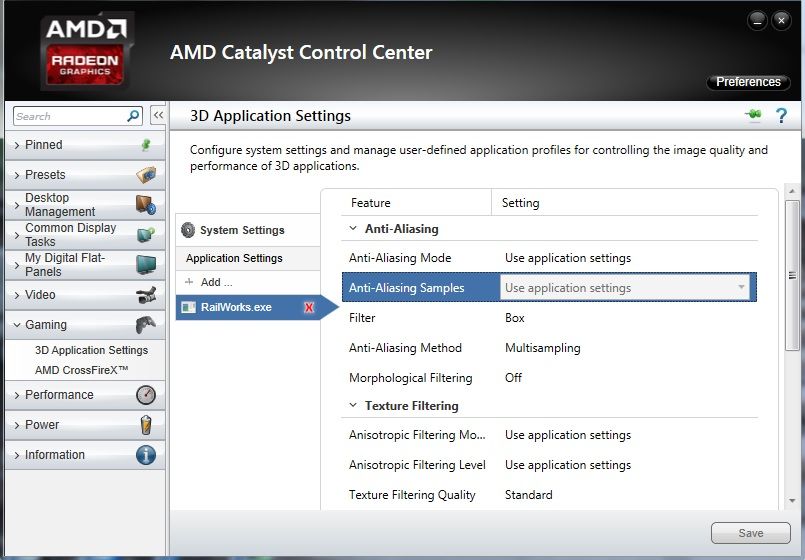Click the Performance gauge icon
Screen dimensions: 805x560
point(146,395)
